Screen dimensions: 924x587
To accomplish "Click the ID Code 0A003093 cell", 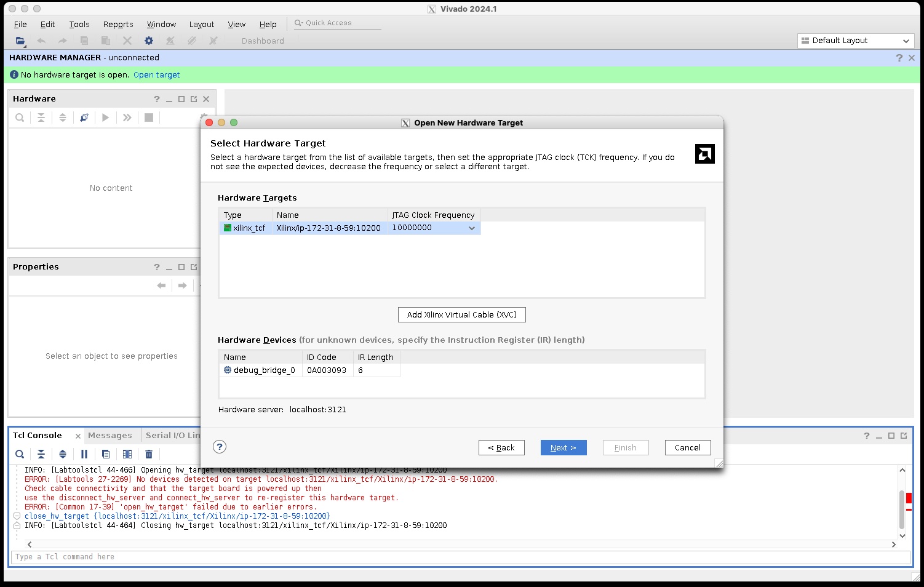I will click(327, 370).
